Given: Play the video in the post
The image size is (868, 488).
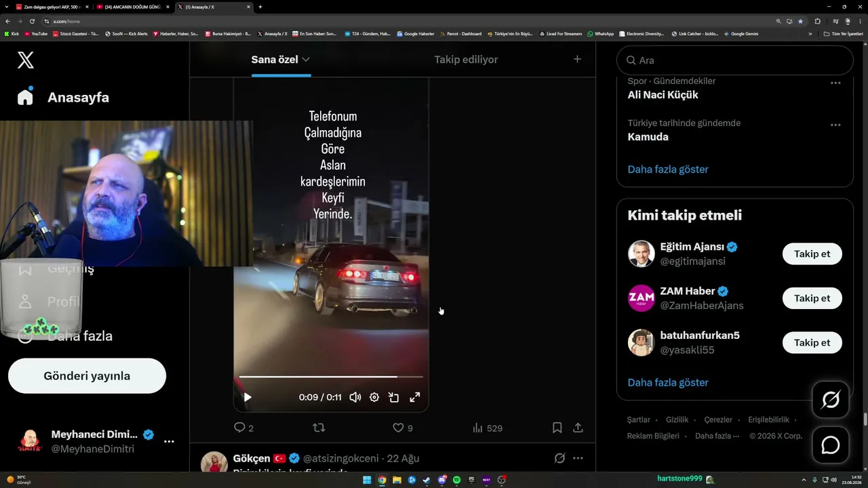Looking at the screenshot, I should tap(247, 397).
